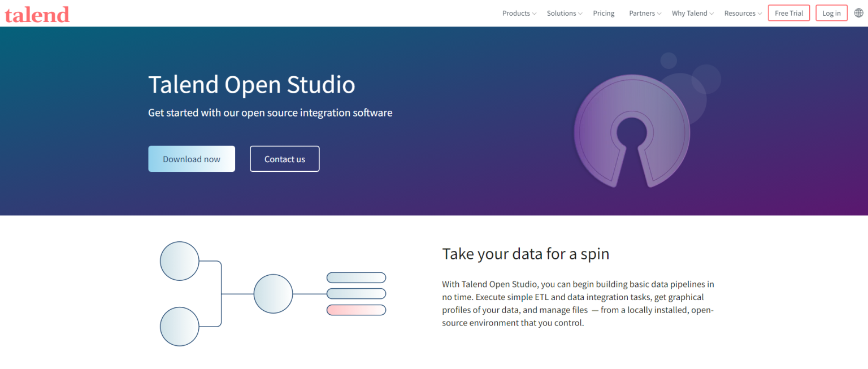Click the Free Trial button
The image size is (868, 369).
[x=788, y=12]
